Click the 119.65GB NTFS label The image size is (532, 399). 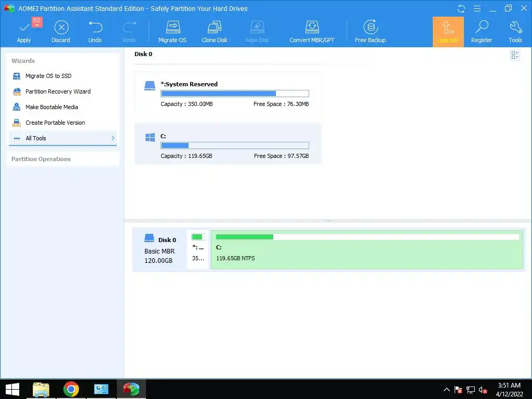click(x=235, y=259)
